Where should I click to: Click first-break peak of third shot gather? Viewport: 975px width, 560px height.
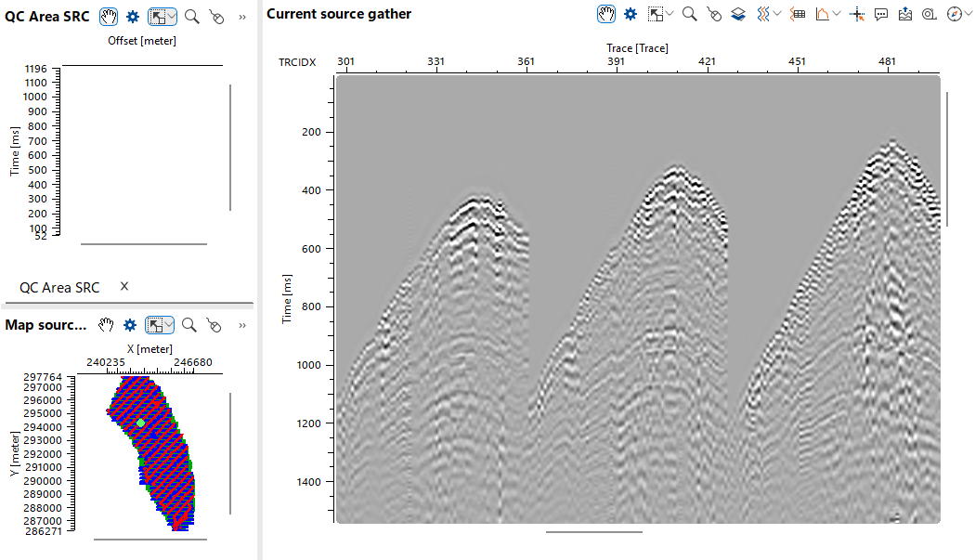coord(892,144)
